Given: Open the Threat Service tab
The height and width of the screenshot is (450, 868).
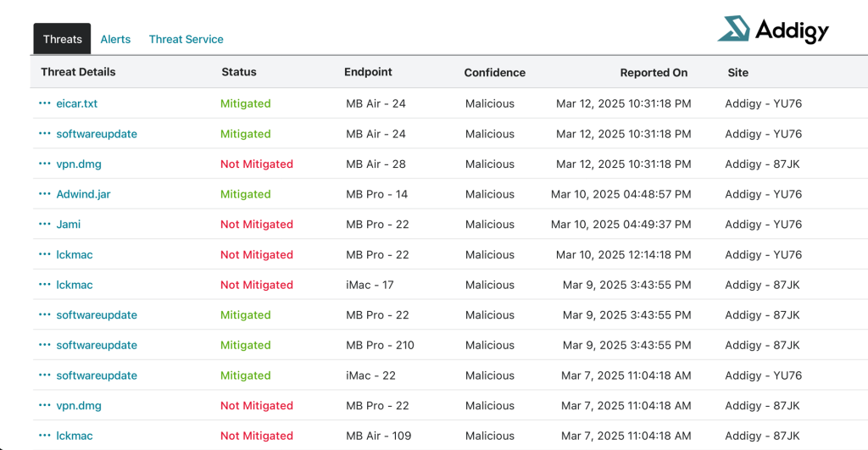Looking at the screenshot, I should click(x=186, y=39).
